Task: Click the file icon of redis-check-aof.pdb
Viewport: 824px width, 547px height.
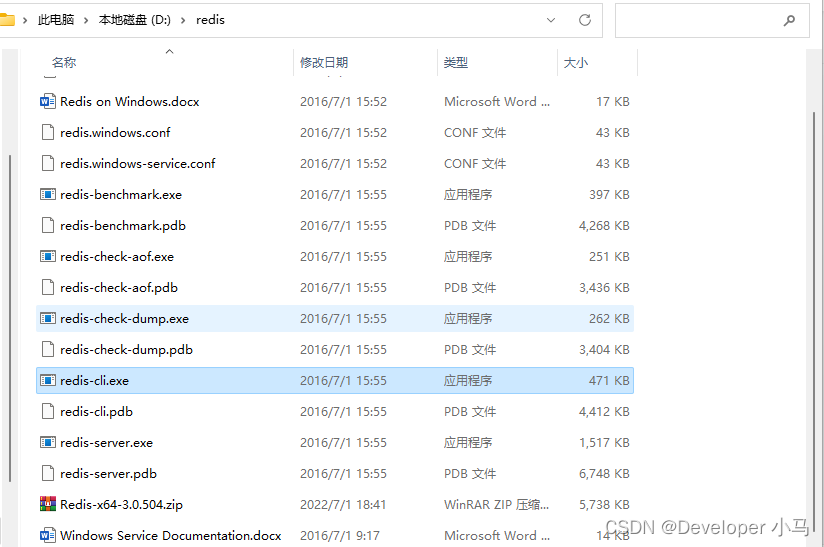Action: [x=48, y=287]
